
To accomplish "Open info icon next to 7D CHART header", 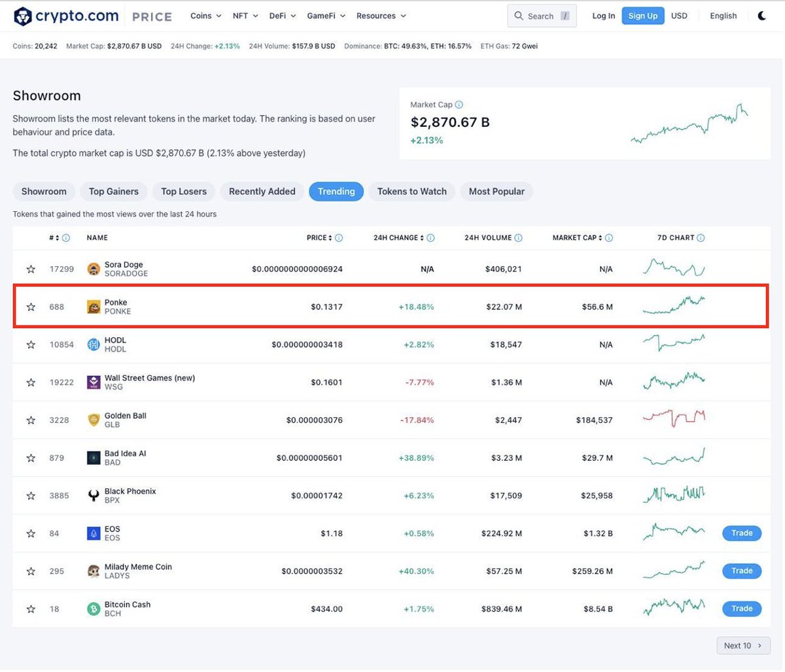I will (x=701, y=238).
